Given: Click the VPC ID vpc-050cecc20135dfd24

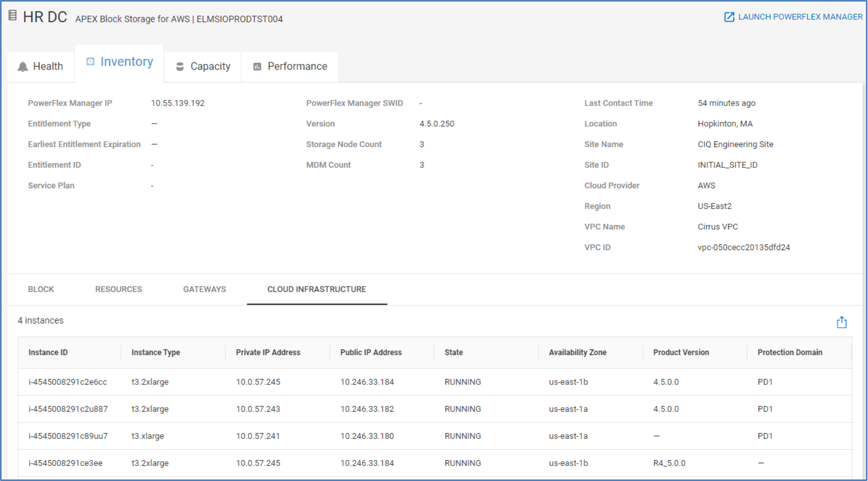Looking at the screenshot, I should tap(744, 248).
